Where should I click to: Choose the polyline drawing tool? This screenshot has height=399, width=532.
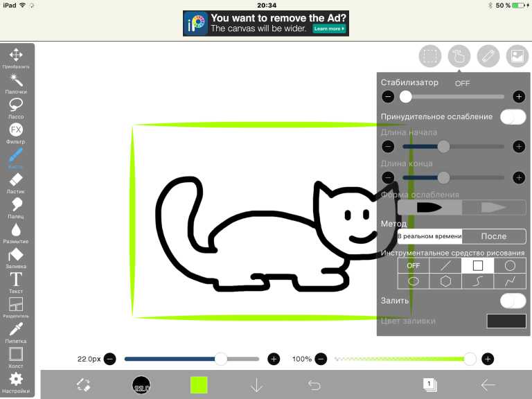[510, 281]
